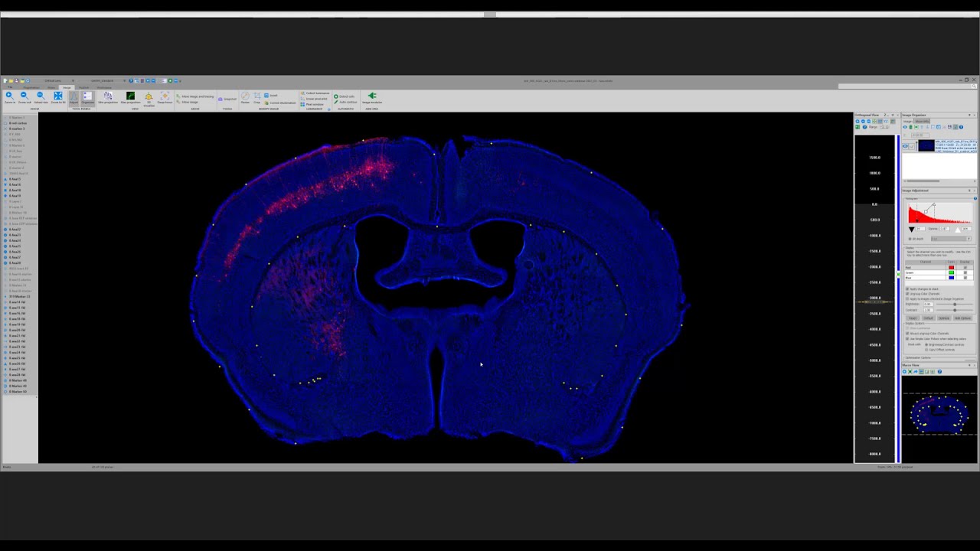Viewport: 980px width, 551px height.
Task: Select Brightness/Contrast controls radio option
Action: pos(926,344)
